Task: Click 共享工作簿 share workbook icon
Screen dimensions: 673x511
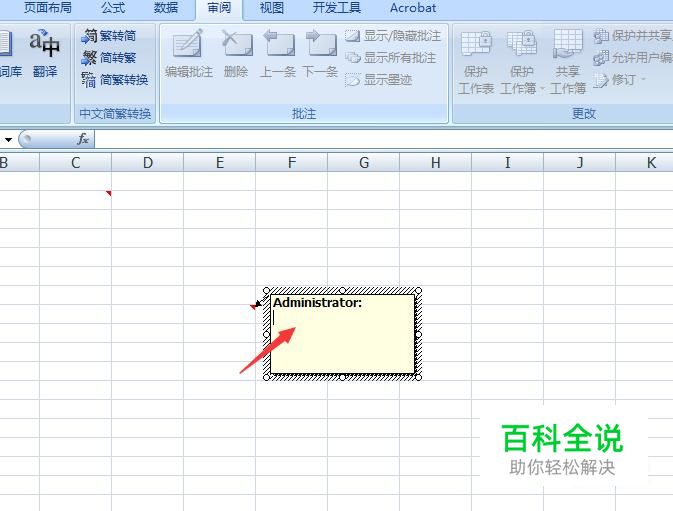Action: (x=568, y=62)
